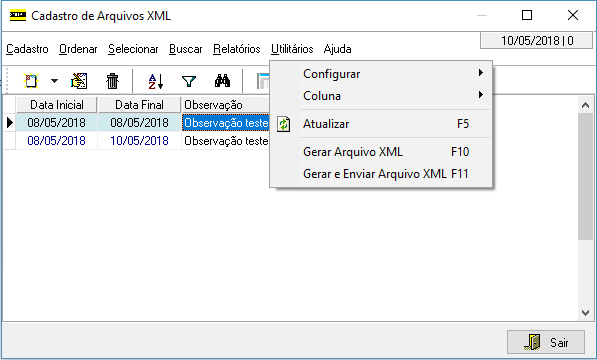Click the partially hidden report toolbar icon
The width and height of the screenshot is (597, 360).
(x=263, y=81)
